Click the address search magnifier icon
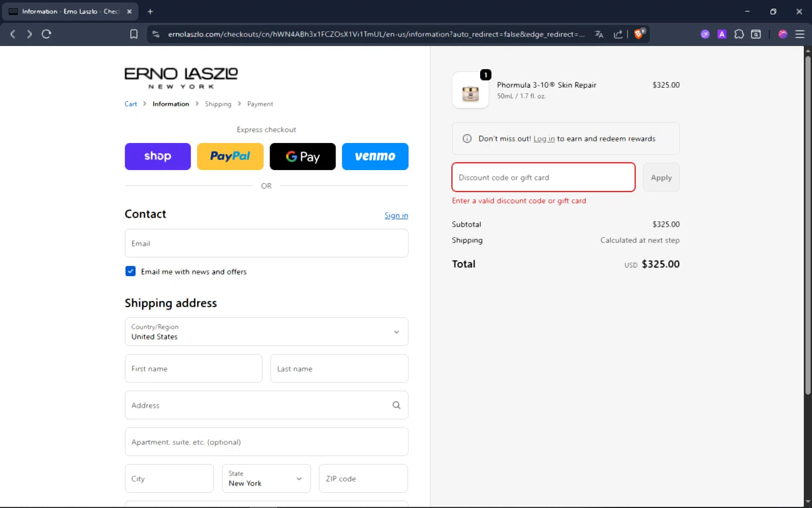 (396, 405)
